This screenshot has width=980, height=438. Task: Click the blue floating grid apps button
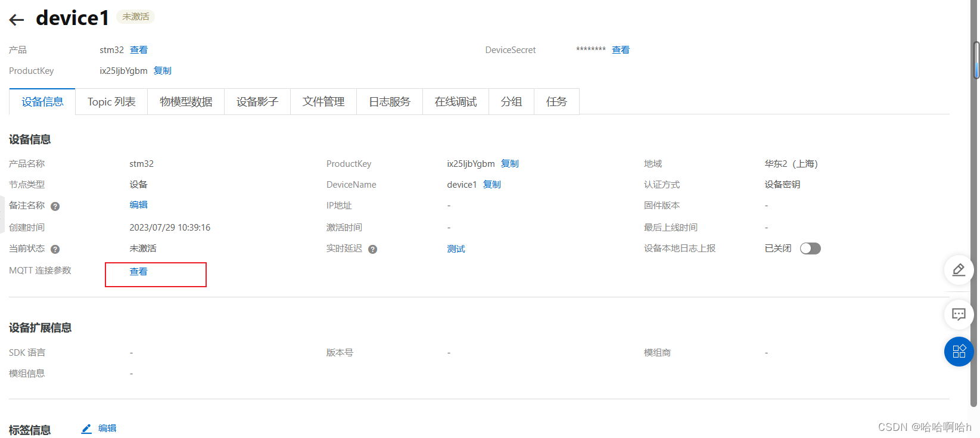(959, 352)
